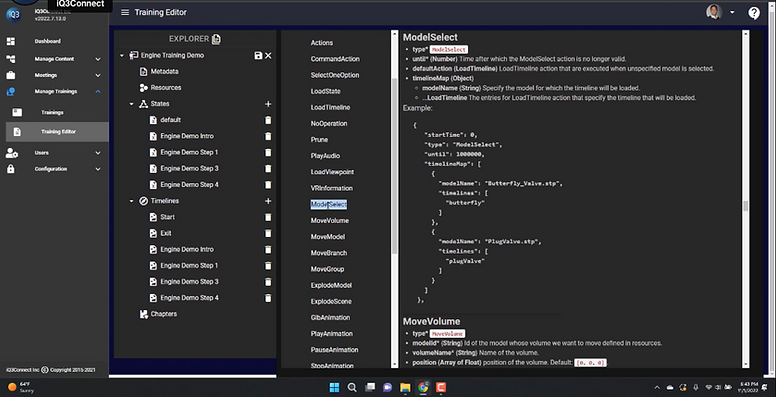Click the documentation pane scrollbar thumb

(745, 206)
